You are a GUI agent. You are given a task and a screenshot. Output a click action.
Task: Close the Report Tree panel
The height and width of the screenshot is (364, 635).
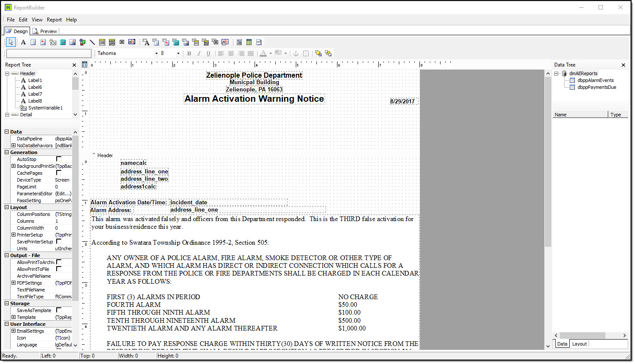74,65
